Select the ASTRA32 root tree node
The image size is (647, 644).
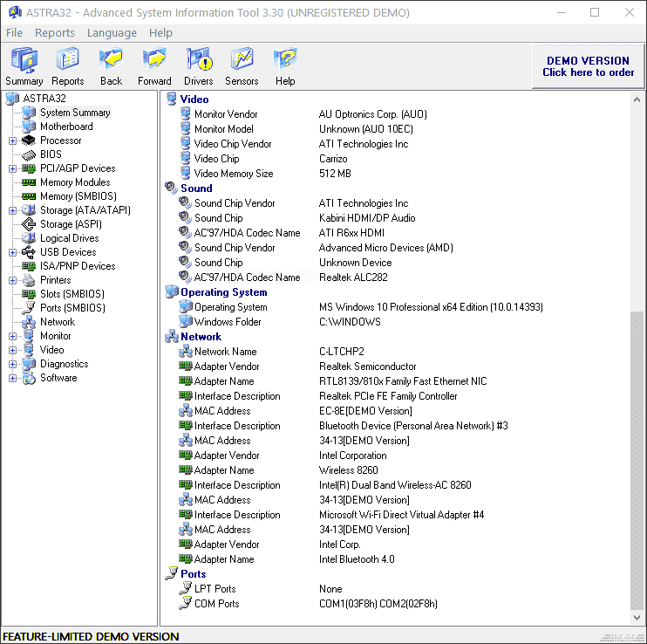[x=44, y=99]
